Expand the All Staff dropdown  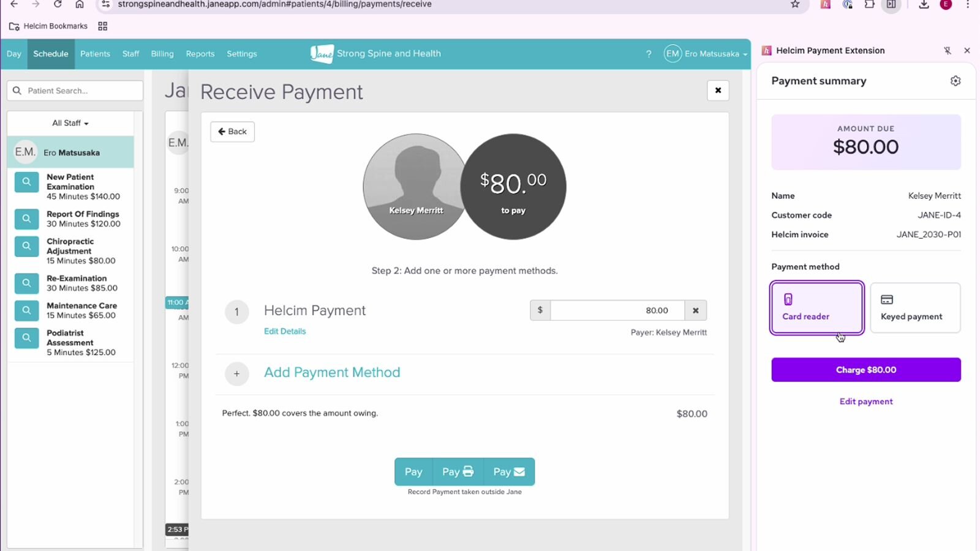70,123
